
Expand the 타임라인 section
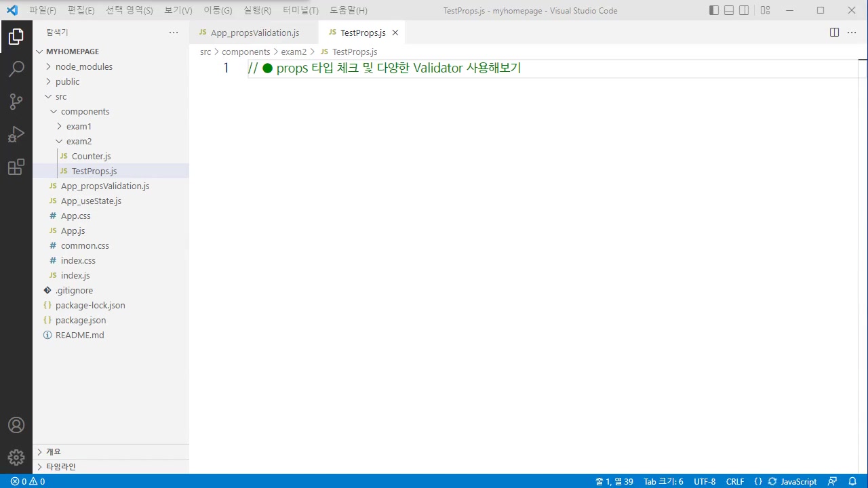tap(60, 466)
